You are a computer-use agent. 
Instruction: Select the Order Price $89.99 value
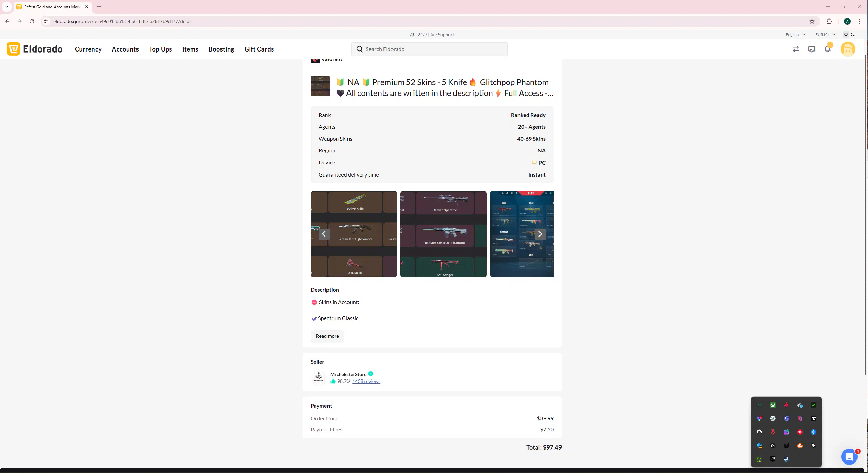point(545,418)
